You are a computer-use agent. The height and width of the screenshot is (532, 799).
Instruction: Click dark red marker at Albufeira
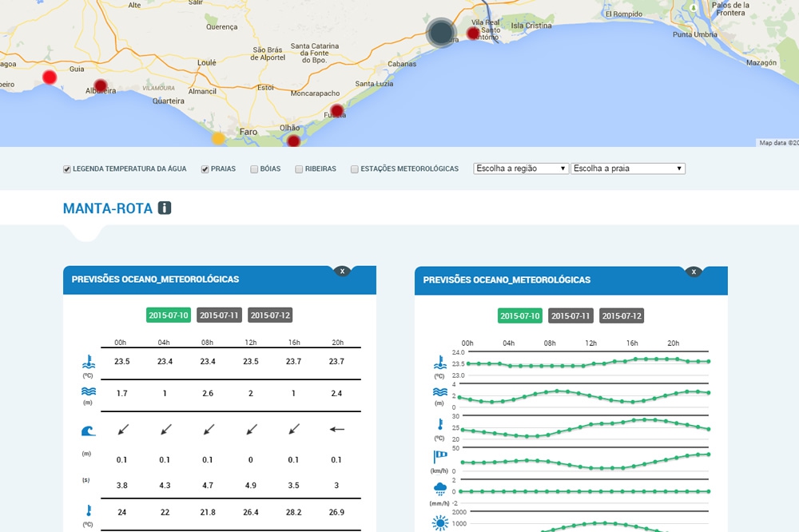[x=101, y=85]
